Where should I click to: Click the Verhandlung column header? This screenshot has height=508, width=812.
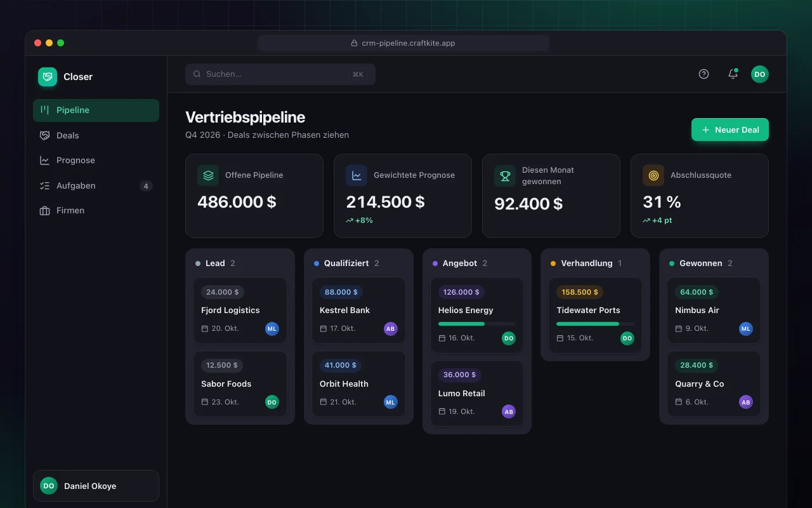point(596,263)
